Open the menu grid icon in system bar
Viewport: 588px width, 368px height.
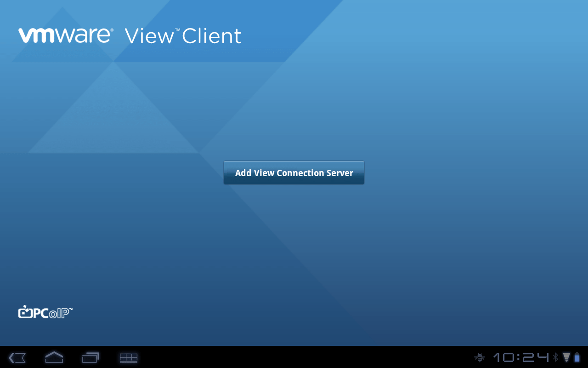point(129,357)
